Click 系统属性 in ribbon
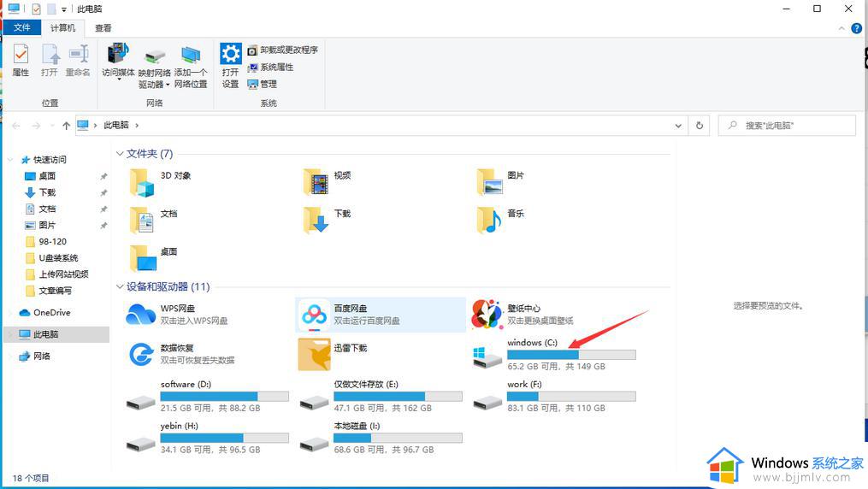868x489 pixels. tap(270, 67)
